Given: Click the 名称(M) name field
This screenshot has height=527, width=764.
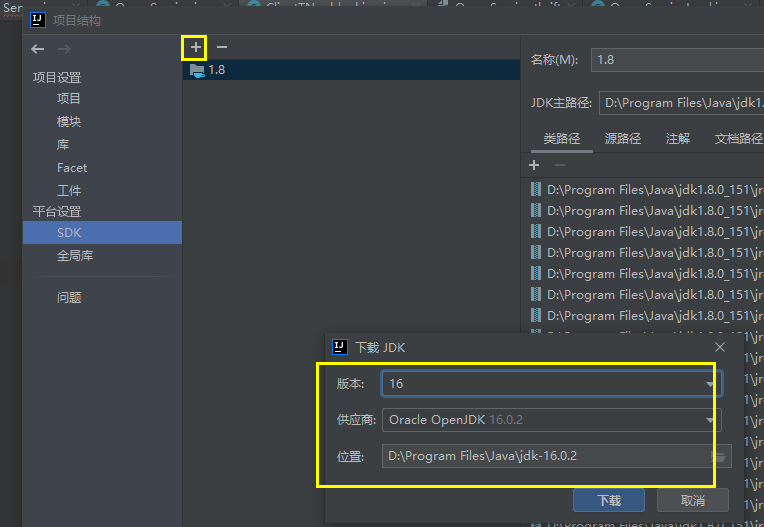Looking at the screenshot, I should tap(677, 60).
